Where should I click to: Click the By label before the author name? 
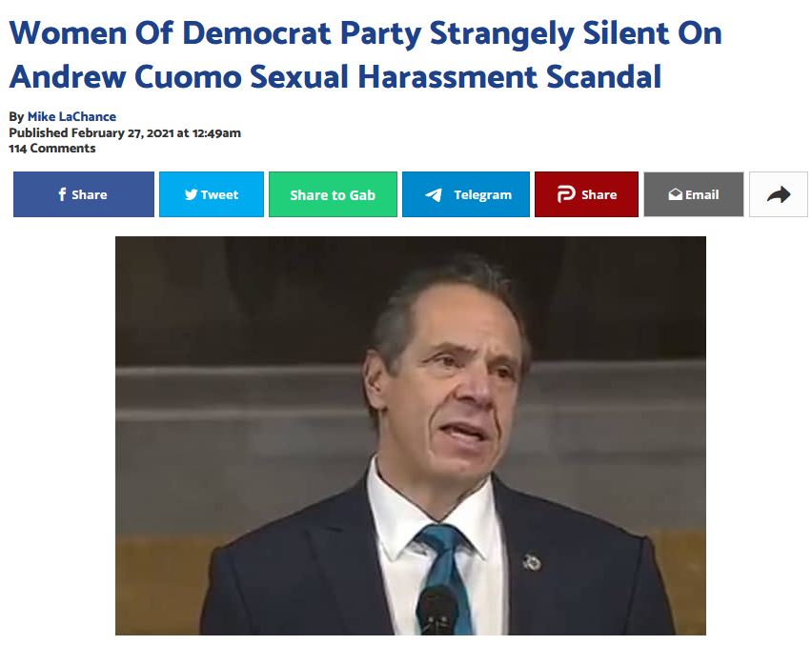click(16, 117)
